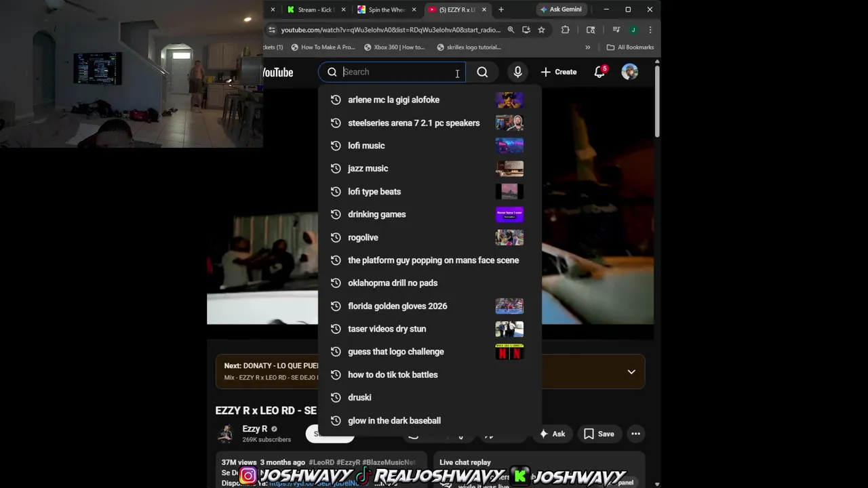Click the site information icon beside URL

(x=272, y=30)
